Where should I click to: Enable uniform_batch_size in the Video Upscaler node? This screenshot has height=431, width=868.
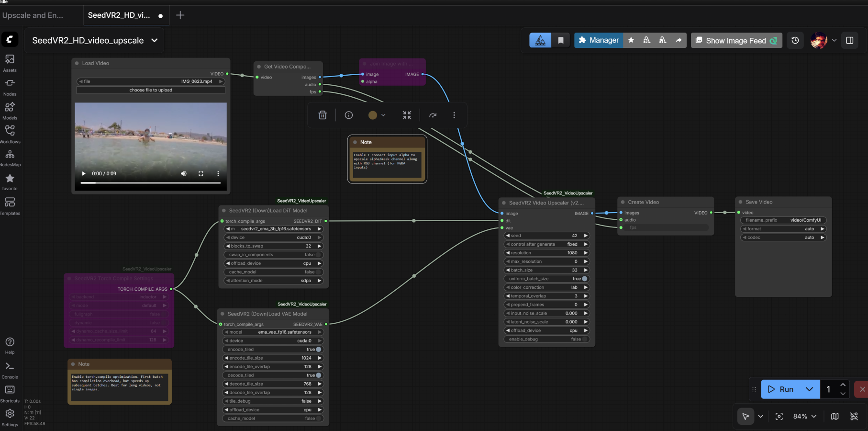pos(585,278)
